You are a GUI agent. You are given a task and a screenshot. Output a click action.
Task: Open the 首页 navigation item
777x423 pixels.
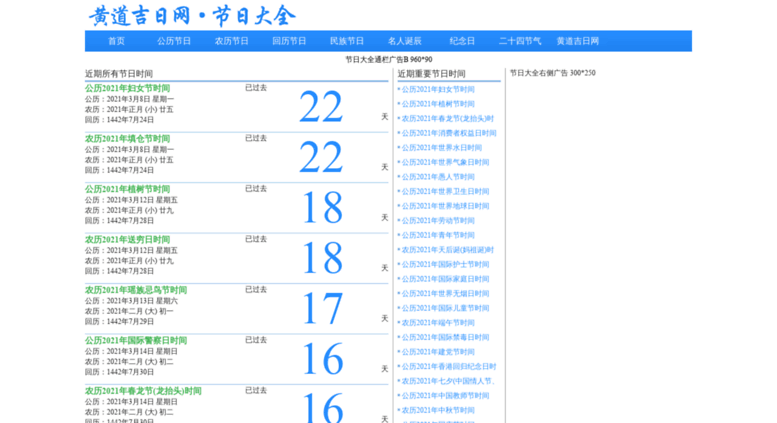[116, 41]
